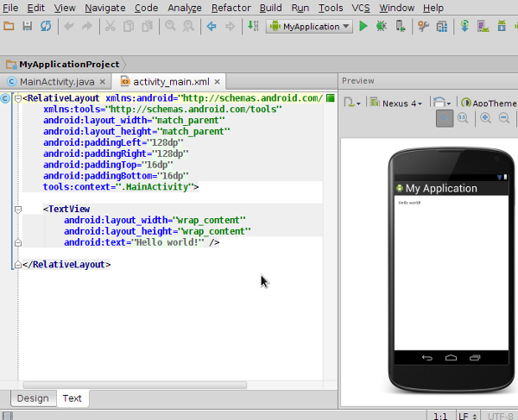
Task: Switch to the MainActivity.java tab
Action: tap(50, 82)
